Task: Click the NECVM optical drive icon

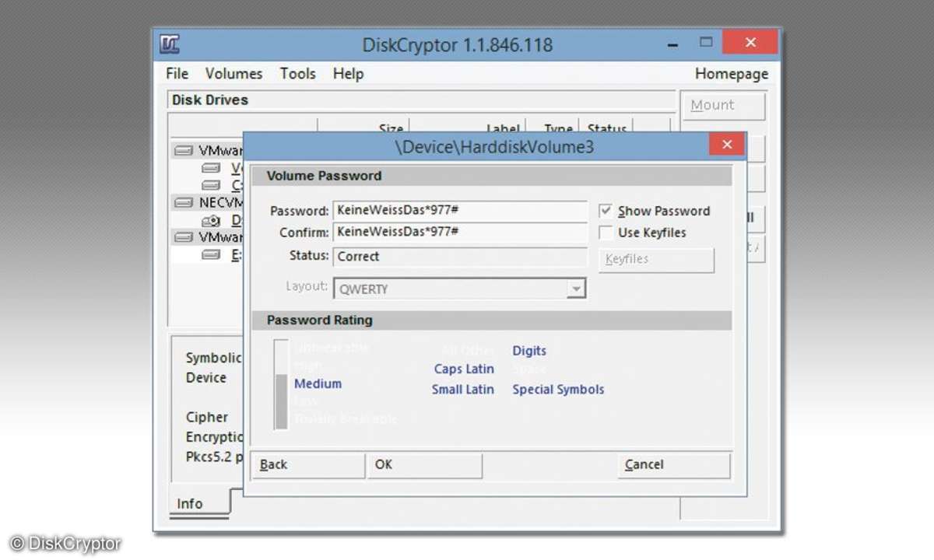Action: pyautogui.click(x=211, y=221)
